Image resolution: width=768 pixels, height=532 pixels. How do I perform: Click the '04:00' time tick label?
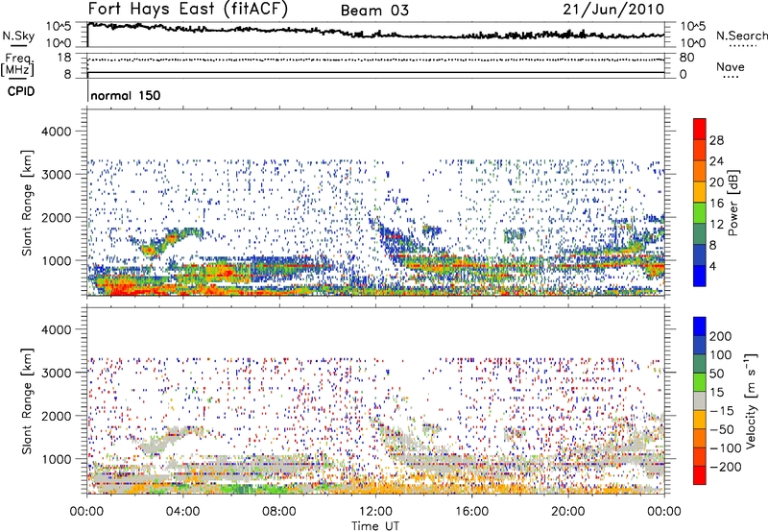pos(182,512)
